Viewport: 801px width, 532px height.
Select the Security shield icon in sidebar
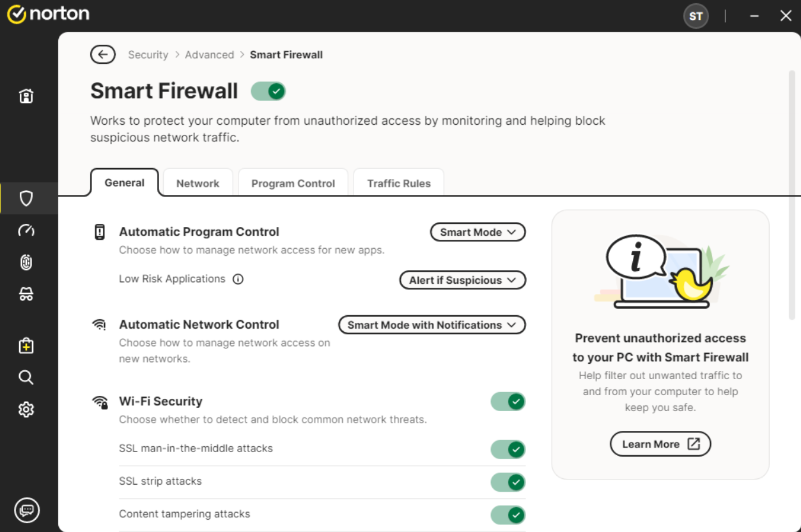tap(26, 198)
